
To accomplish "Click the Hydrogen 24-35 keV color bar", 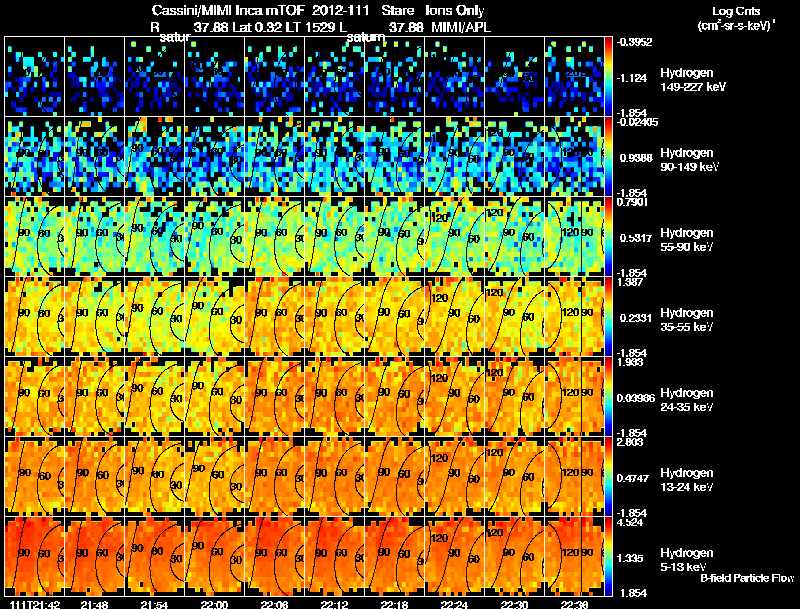I will click(608, 397).
